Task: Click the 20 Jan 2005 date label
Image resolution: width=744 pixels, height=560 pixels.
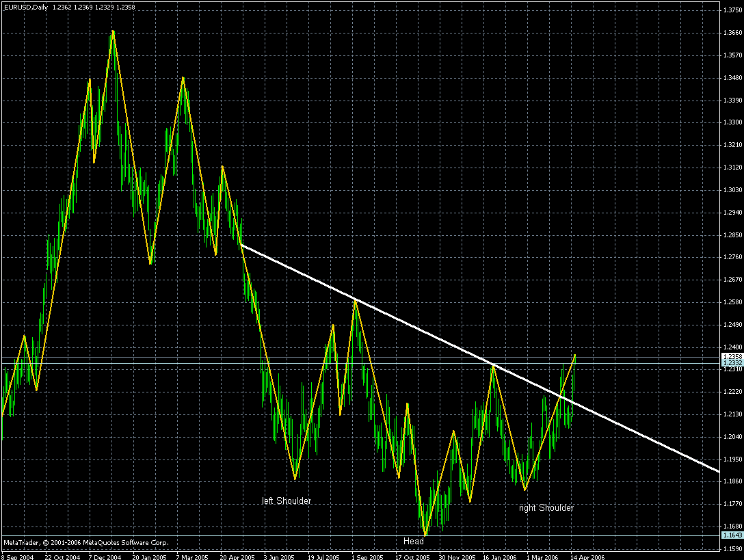Action: click(150, 557)
